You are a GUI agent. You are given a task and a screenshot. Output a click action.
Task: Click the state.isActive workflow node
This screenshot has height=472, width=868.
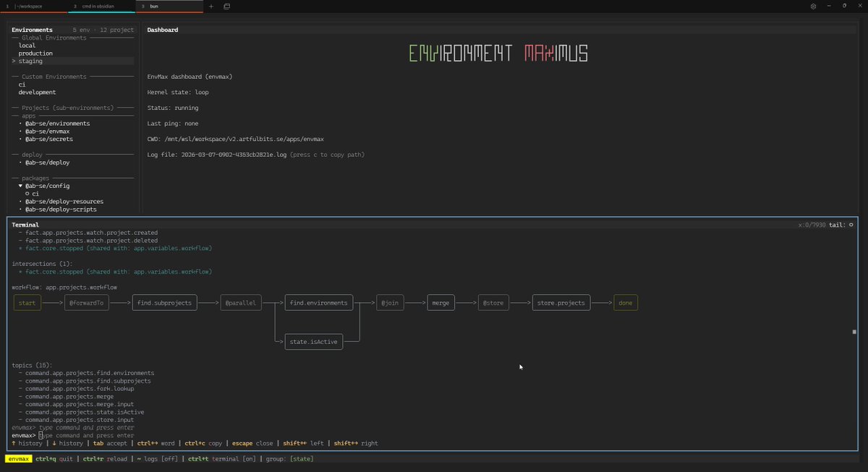click(313, 342)
